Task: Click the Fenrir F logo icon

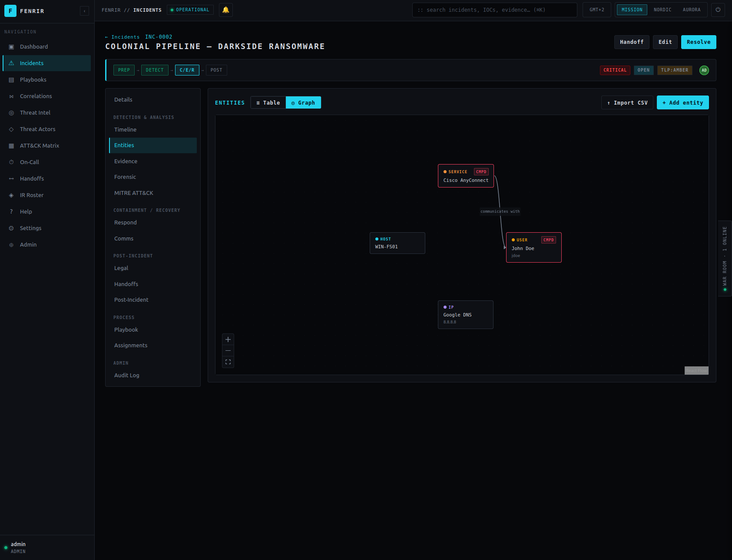Action: [10, 11]
